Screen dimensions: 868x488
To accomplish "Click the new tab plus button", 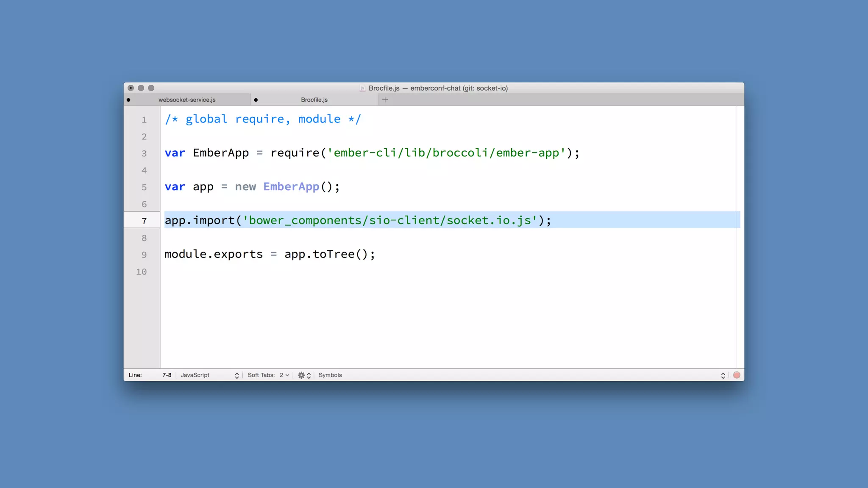I will pyautogui.click(x=385, y=100).
